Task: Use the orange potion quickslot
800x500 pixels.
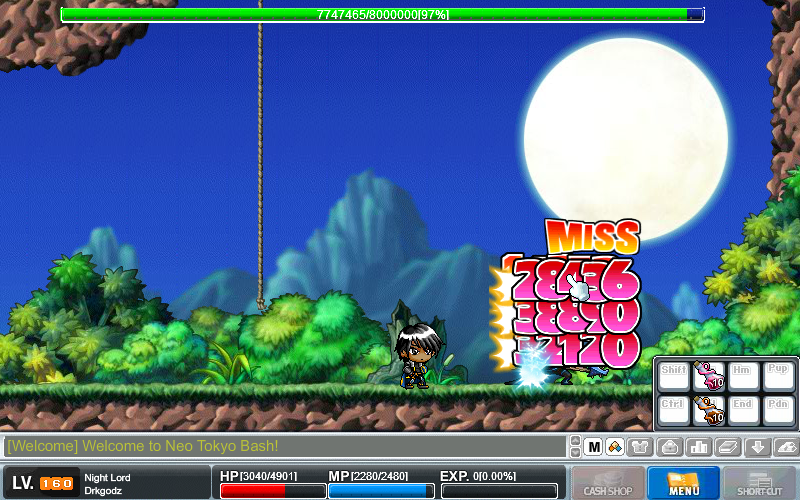Action: tap(709, 410)
